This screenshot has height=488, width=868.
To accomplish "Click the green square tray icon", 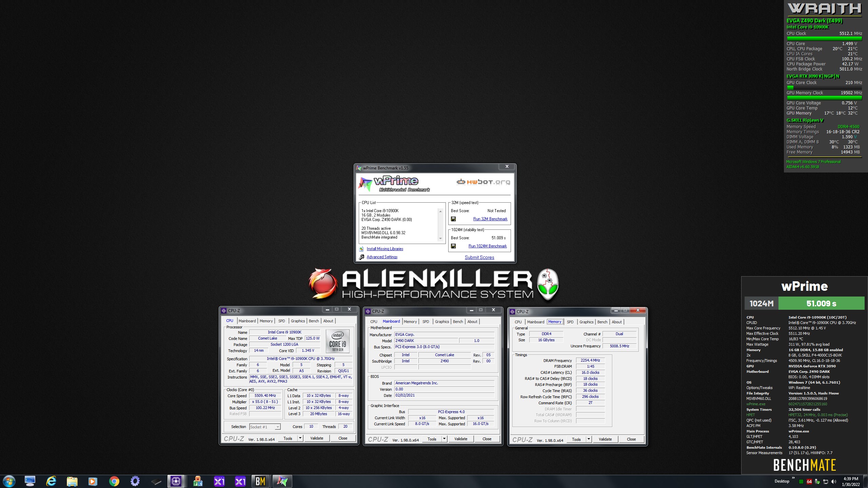I will [801, 482].
